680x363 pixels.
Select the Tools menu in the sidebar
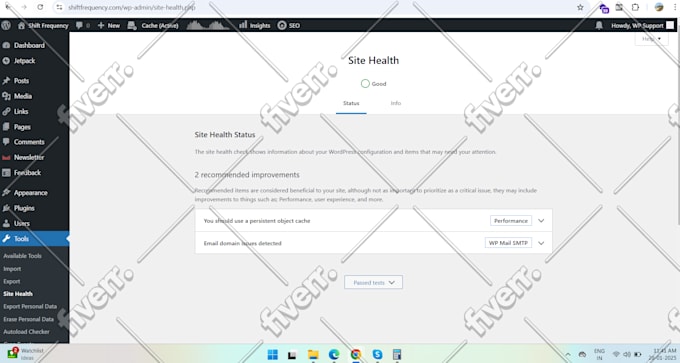pyautogui.click(x=34, y=239)
